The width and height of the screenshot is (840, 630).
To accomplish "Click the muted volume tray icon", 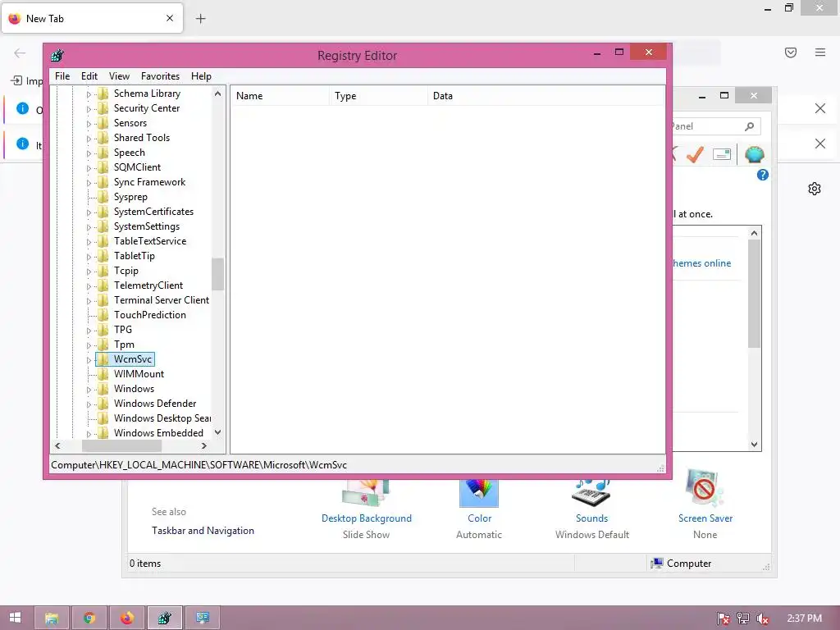I will point(763,619).
